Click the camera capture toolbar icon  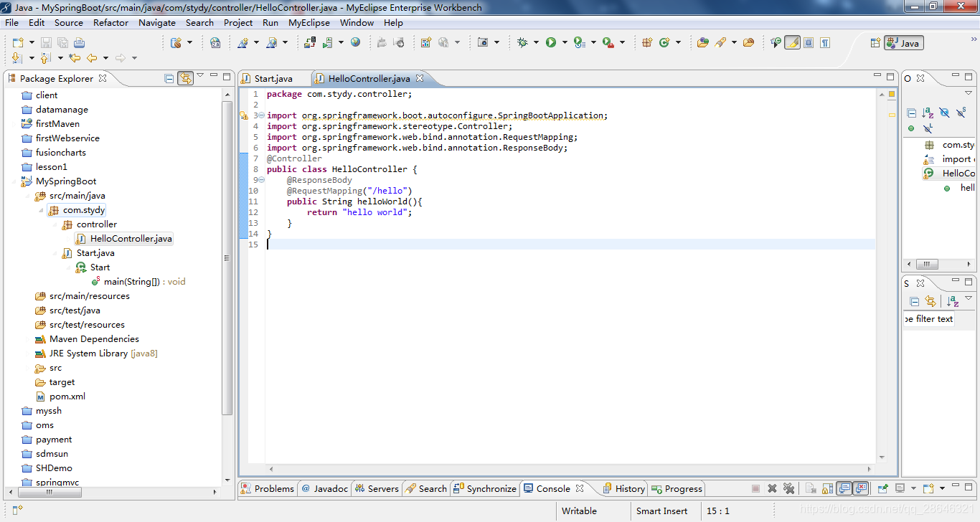[x=483, y=43]
